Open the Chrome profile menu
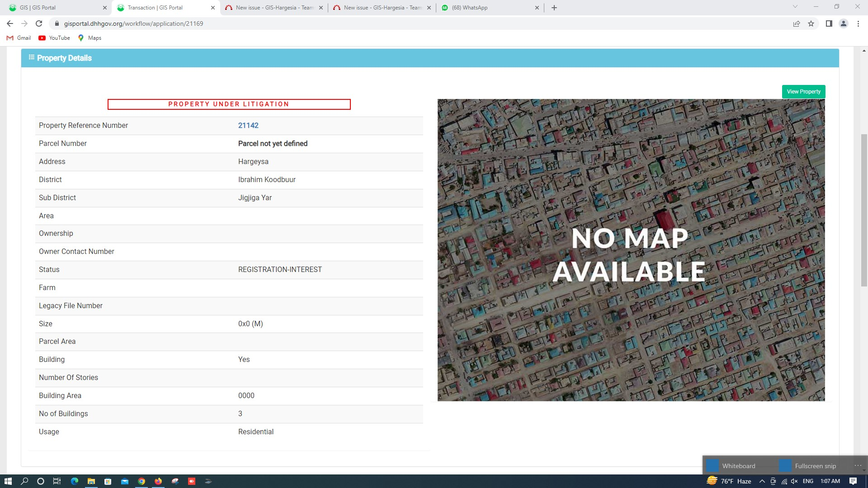868x488 pixels. click(x=843, y=23)
